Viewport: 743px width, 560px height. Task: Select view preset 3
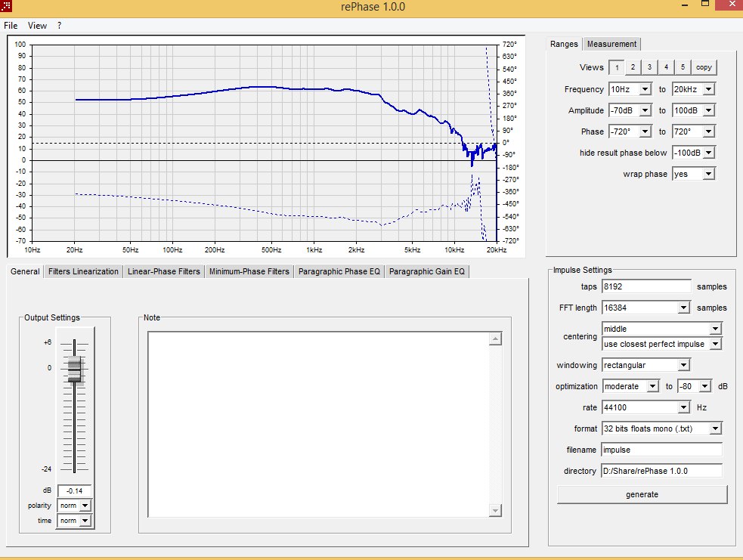(x=649, y=67)
